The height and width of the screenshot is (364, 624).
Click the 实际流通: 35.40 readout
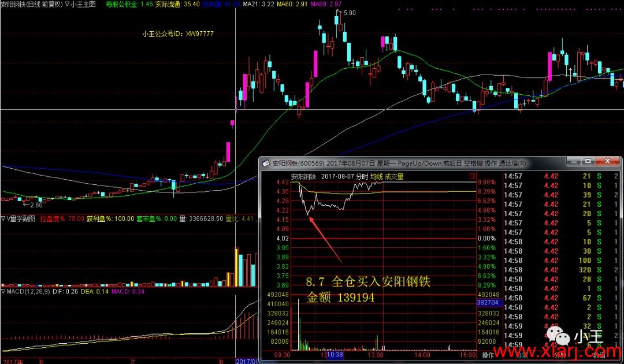pyautogui.click(x=177, y=5)
